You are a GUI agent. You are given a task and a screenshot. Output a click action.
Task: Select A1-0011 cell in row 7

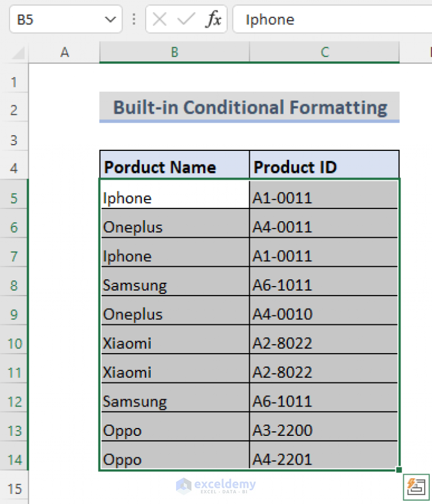[x=325, y=253]
